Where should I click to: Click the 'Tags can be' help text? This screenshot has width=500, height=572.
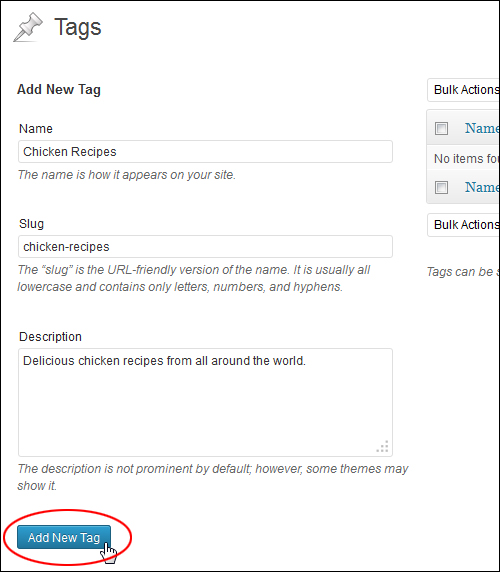463,272
